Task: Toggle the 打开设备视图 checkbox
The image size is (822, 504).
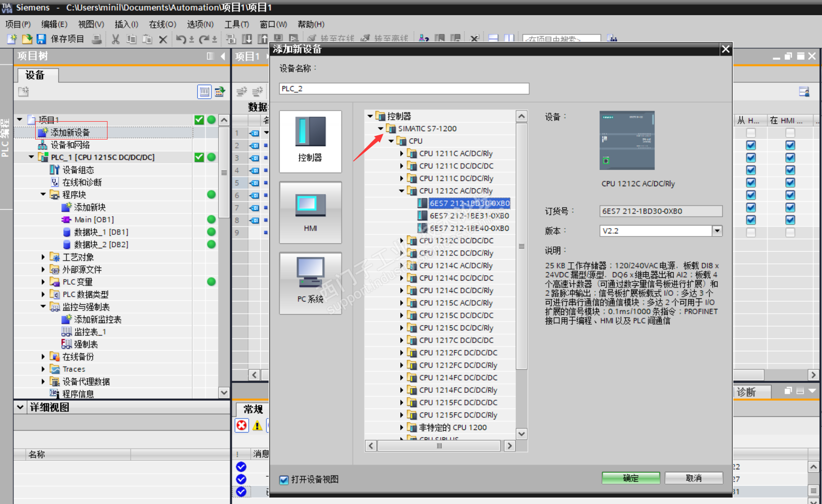Action: tap(284, 480)
